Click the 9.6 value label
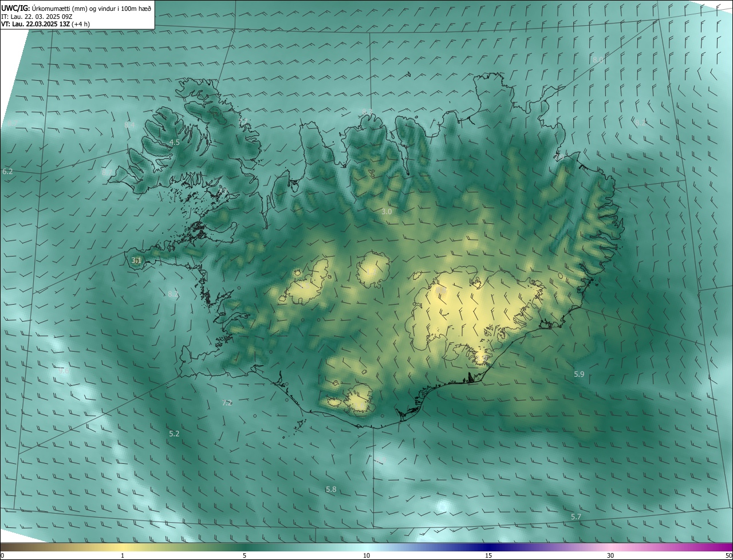The width and height of the screenshot is (733, 560). click(x=64, y=370)
